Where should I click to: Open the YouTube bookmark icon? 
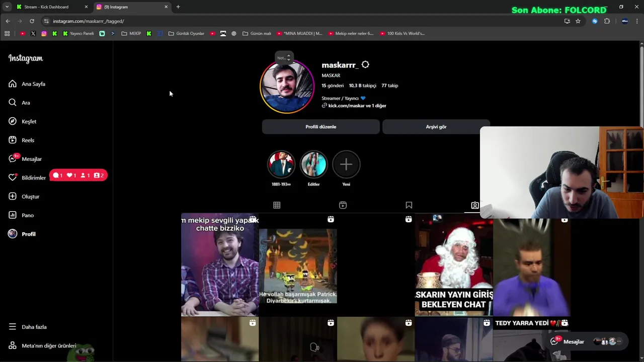tap(22, 34)
